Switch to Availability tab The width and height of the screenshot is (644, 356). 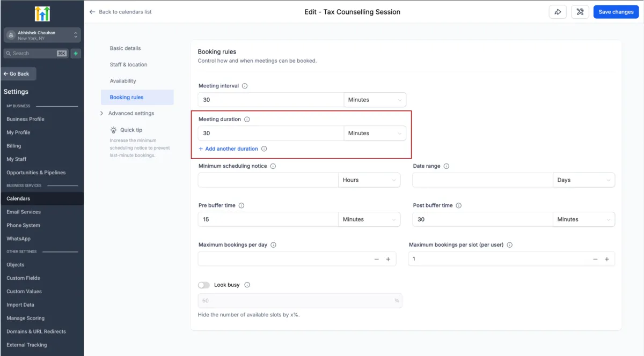[x=123, y=81]
